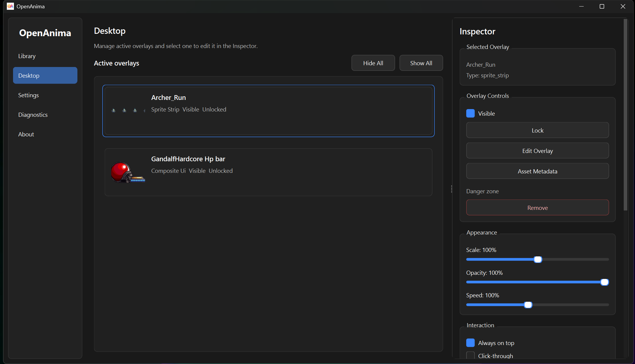This screenshot has height=364, width=635.
Task: Click 'Sprite Strip Visible Unlocked' status text
Action: click(189, 109)
